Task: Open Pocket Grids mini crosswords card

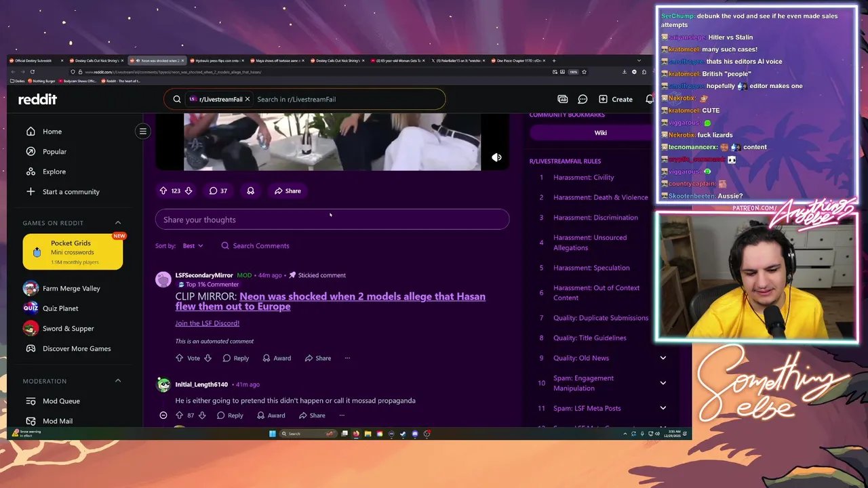Action: [x=73, y=252]
